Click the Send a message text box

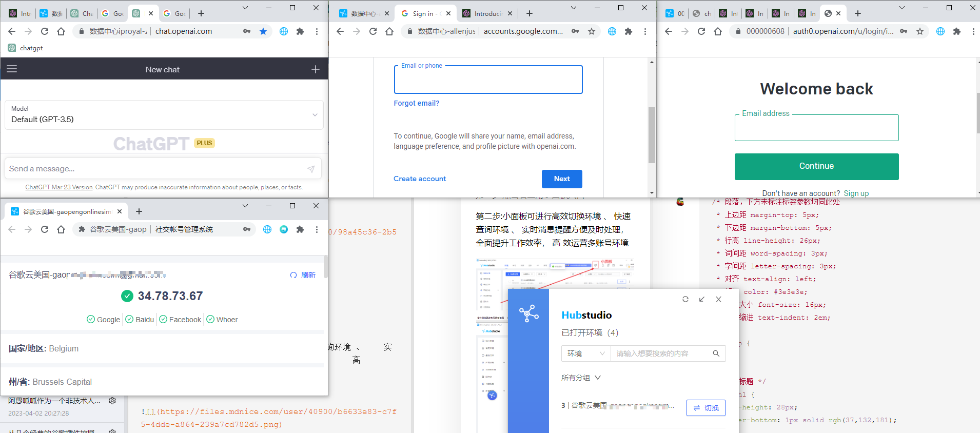[163, 169]
